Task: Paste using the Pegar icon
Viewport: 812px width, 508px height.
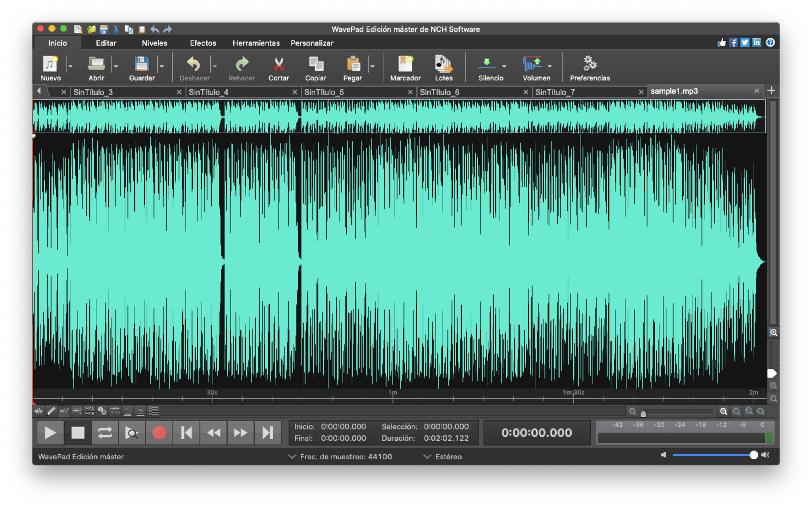Action: pos(353,64)
